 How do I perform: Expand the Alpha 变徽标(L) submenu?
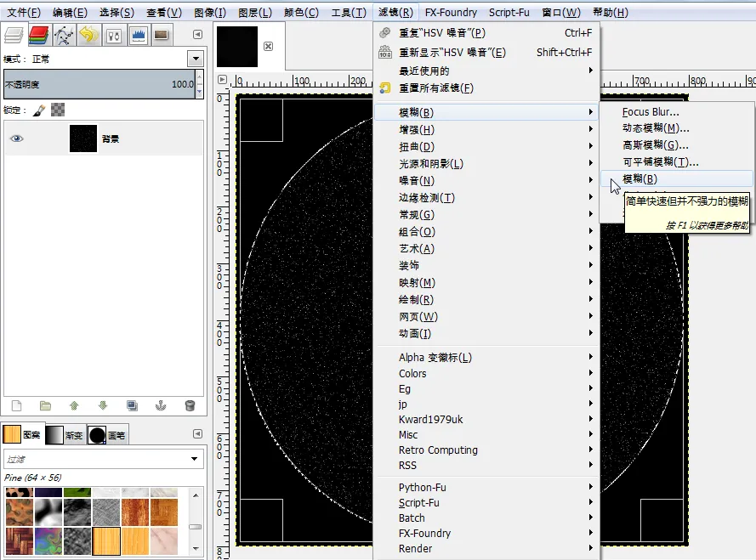pos(486,357)
